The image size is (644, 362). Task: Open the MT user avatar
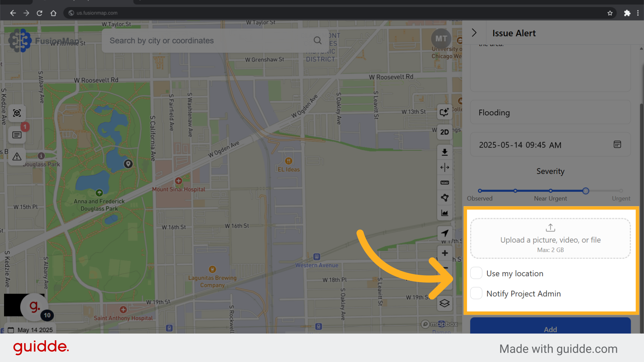[441, 39]
